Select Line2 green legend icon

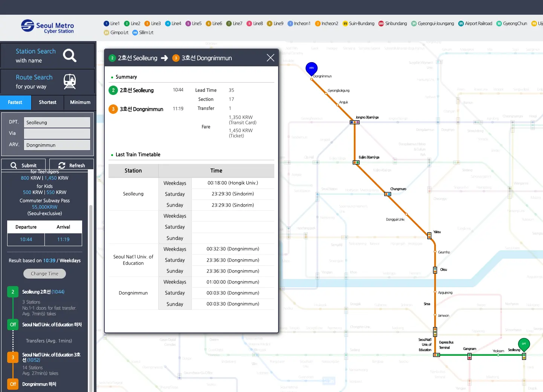[x=127, y=23]
